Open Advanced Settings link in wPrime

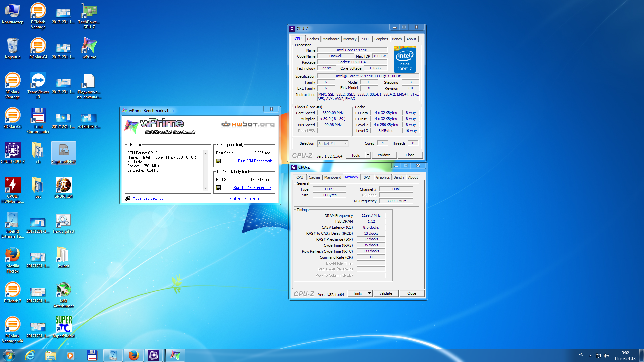[x=148, y=198]
